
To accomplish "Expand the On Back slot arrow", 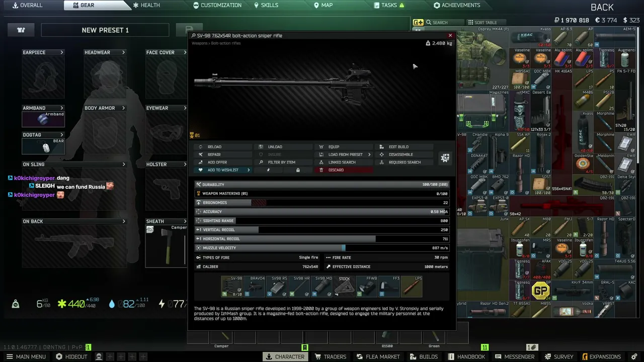I will 124,221.
